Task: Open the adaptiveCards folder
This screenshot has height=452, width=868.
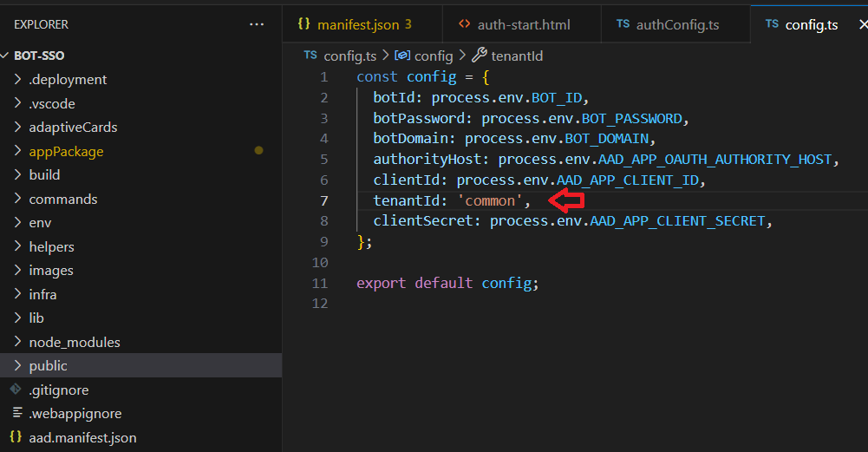Action: click(x=73, y=128)
